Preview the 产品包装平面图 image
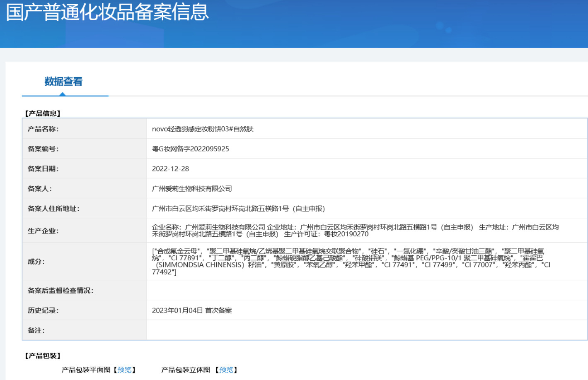Image resolution: width=588 pixels, height=380 pixels. [x=124, y=370]
